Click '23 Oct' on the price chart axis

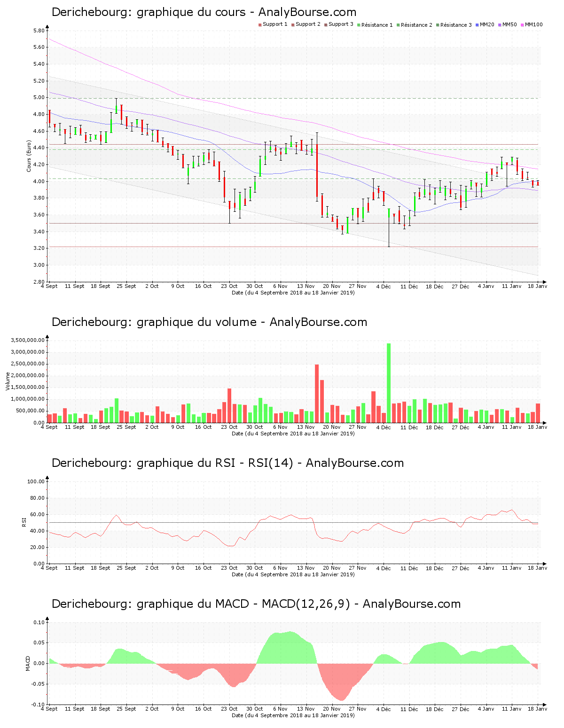(x=229, y=286)
